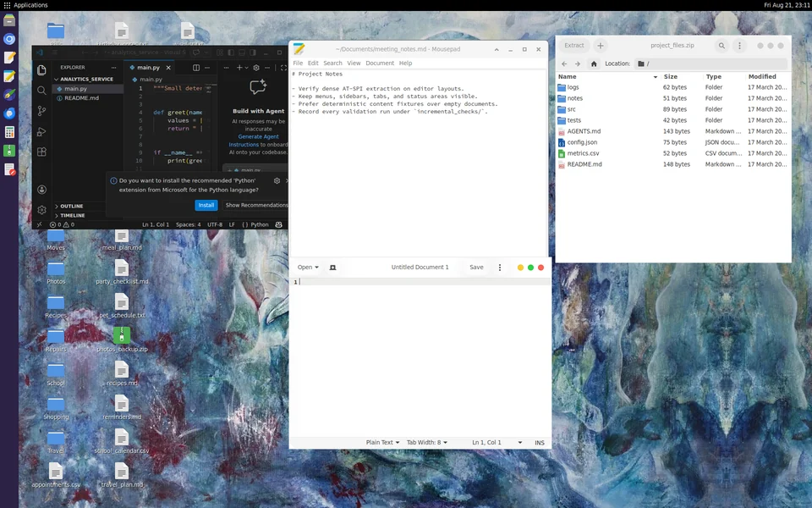This screenshot has width=812, height=508.
Task: Toggle the primary sidebar layout in VS Code title bar
Action: tap(231, 52)
